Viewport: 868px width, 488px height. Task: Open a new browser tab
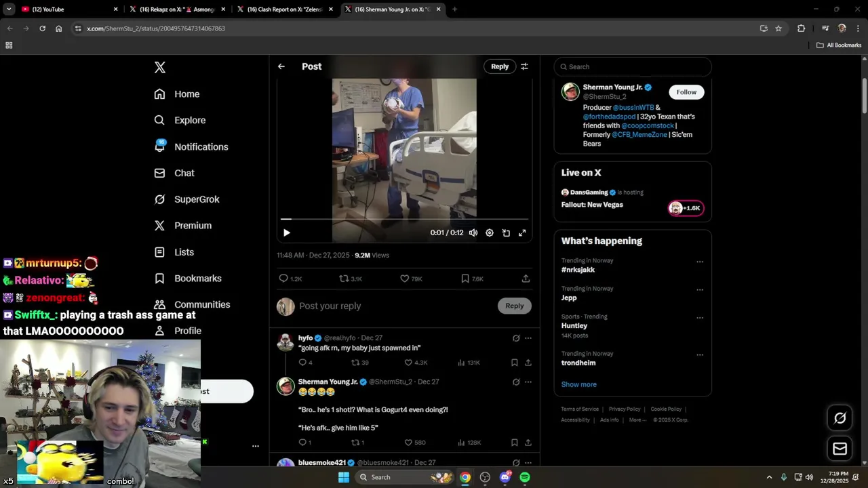click(x=454, y=9)
